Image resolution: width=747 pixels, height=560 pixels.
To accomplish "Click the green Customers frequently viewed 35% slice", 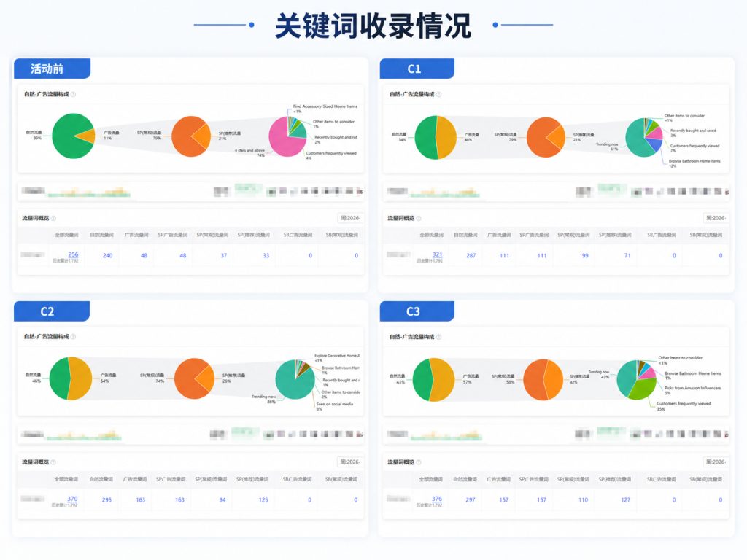I will coord(643,389).
